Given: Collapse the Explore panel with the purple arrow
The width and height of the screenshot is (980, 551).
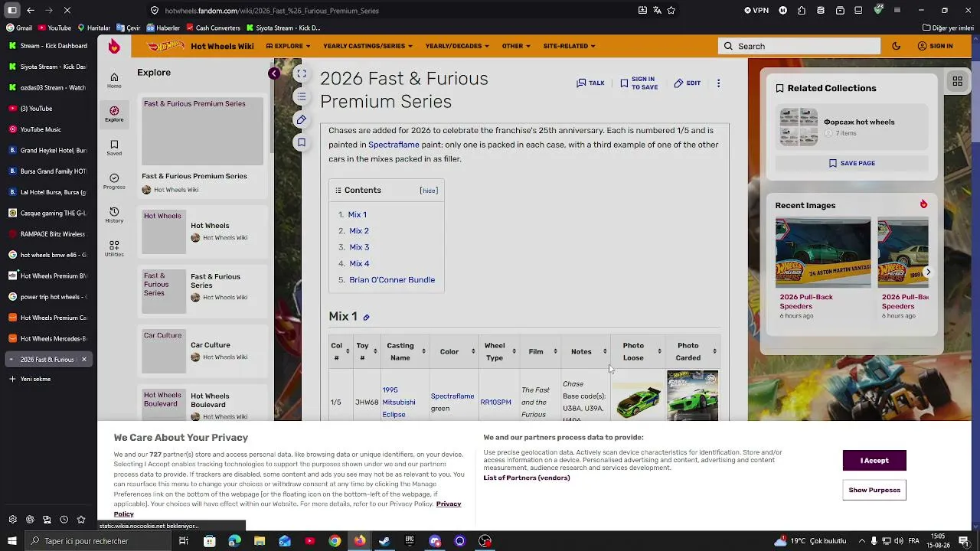Looking at the screenshot, I should point(274,73).
